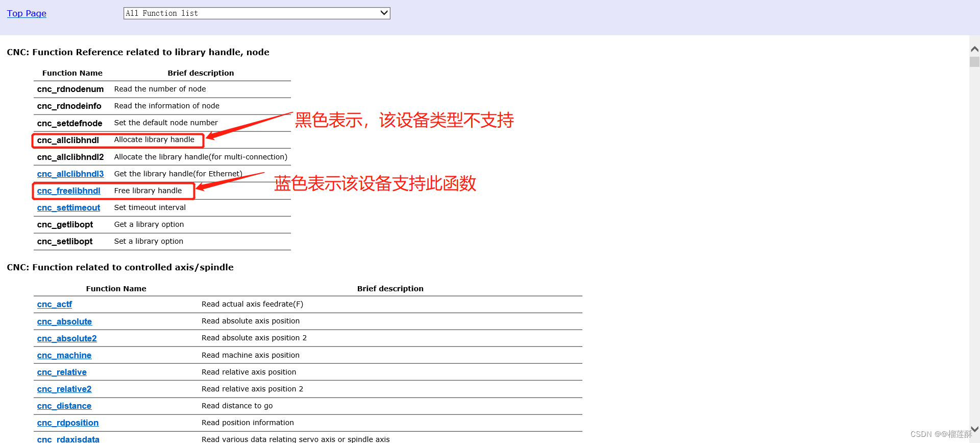
Task: Click 'Read the information of node' description
Action: (x=167, y=106)
